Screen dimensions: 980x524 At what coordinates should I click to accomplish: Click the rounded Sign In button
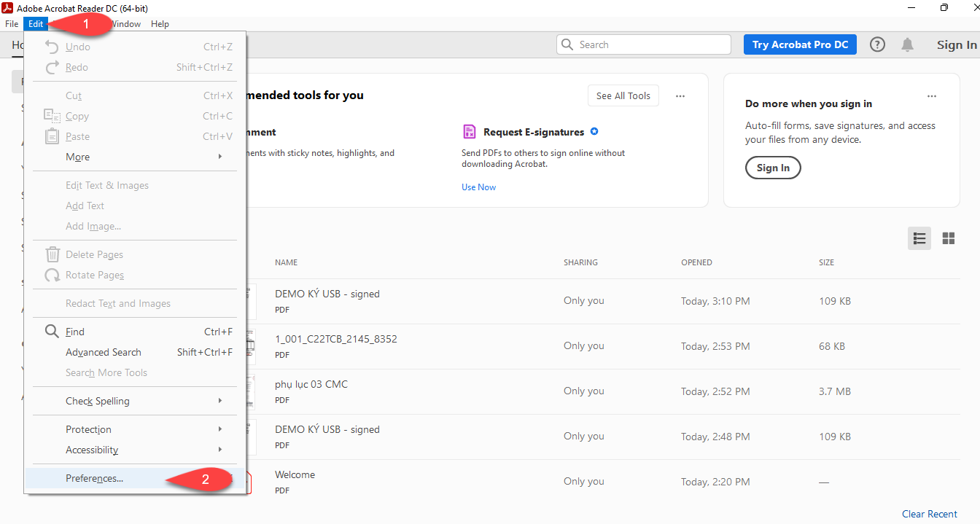click(773, 168)
